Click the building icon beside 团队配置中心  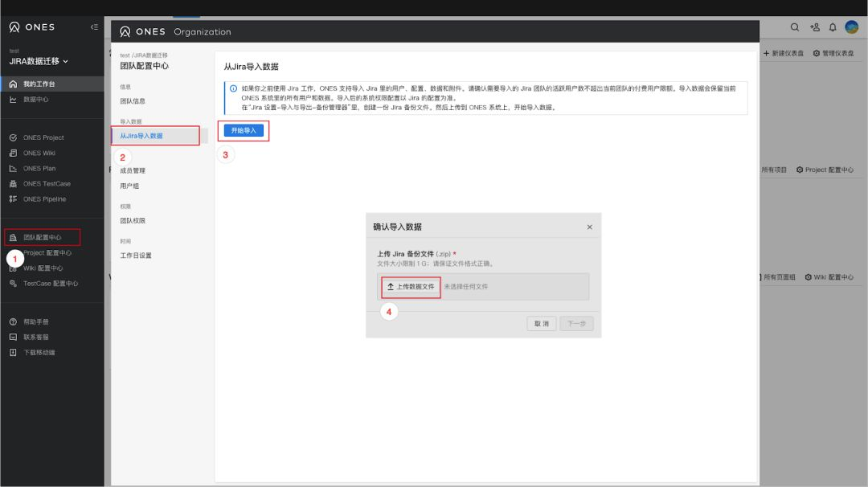(14, 237)
